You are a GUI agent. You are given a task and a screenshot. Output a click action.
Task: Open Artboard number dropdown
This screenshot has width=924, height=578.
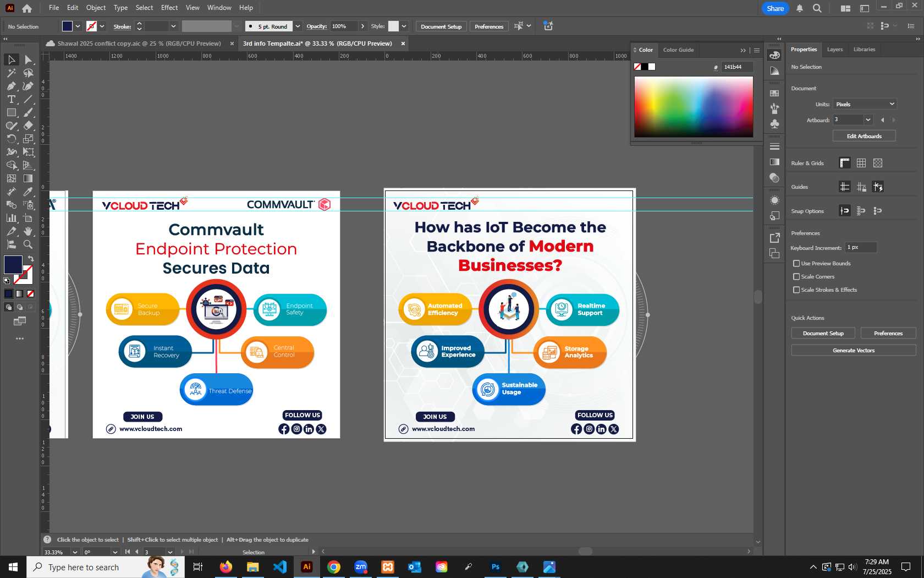coord(868,120)
